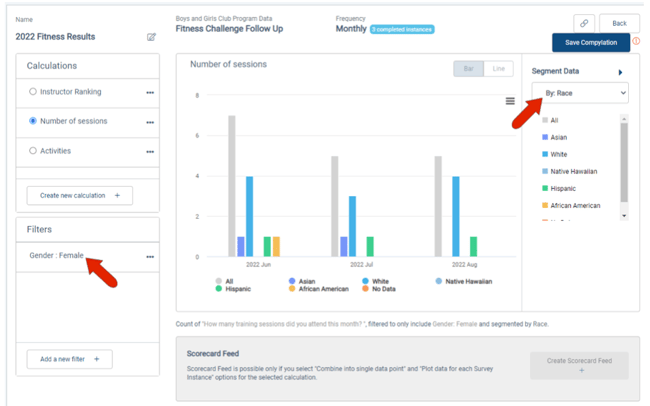Image resolution: width=650 pixels, height=406 pixels.
Task: Select the Instructor Ranking radio button
Action: pyautogui.click(x=33, y=92)
